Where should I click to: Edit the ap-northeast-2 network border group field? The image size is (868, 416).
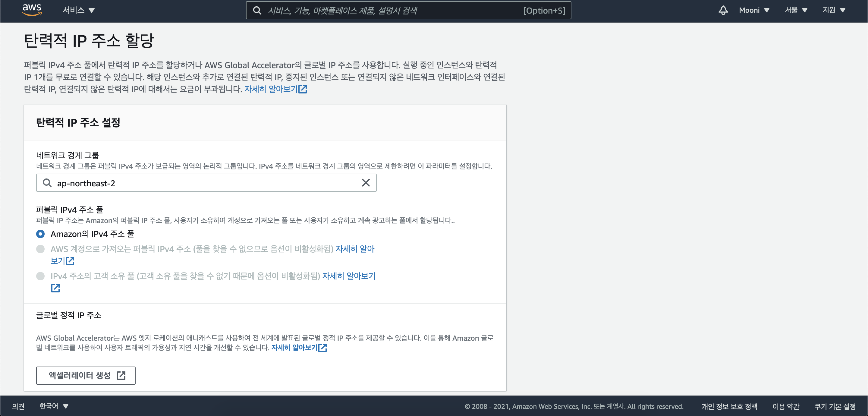206,183
